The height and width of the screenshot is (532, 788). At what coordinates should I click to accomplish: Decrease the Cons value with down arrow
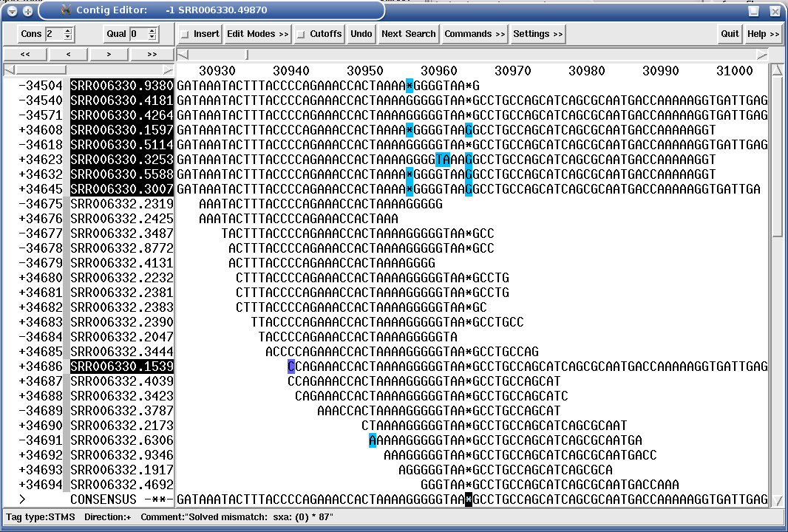[68, 37]
